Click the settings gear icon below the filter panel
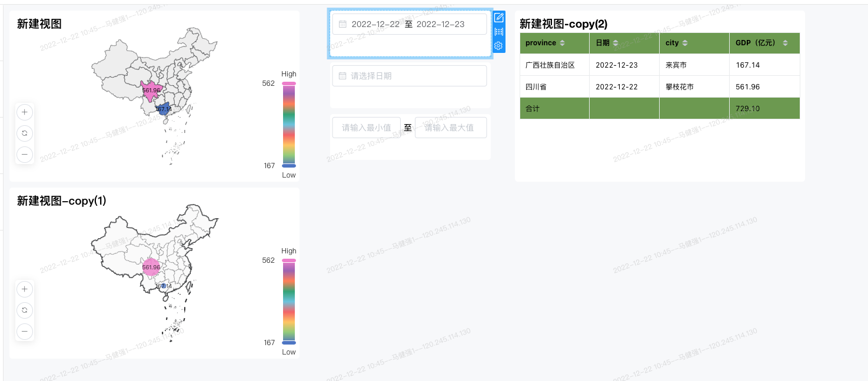 (x=499, y=46)
